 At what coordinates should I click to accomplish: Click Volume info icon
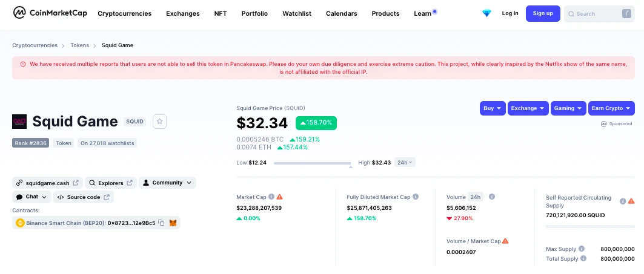tap(492, 197)
